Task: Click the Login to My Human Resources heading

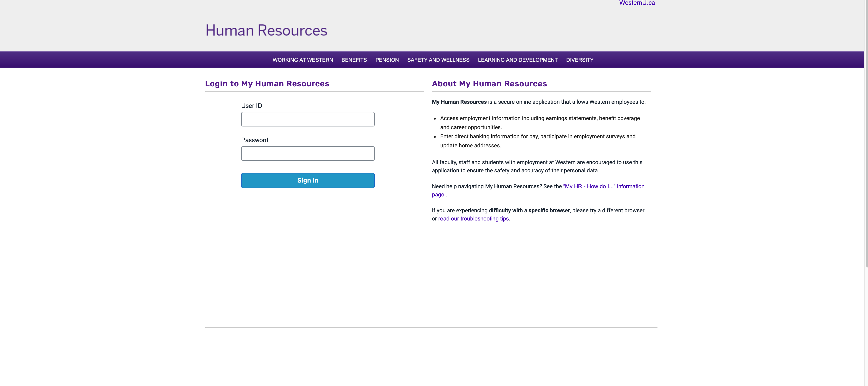Action: [x=267, y=84]
